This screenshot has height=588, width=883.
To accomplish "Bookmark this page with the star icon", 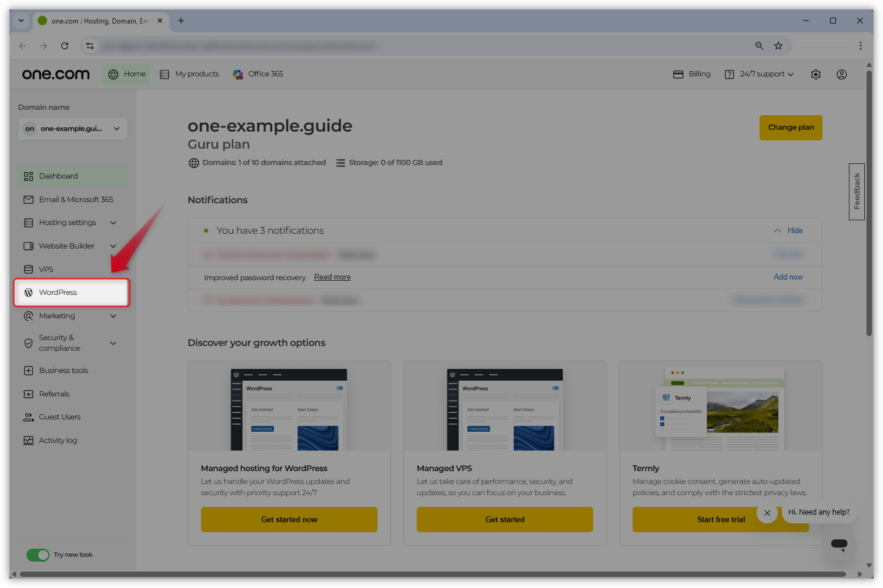I will pyautogui.click(x=778, y=46).
